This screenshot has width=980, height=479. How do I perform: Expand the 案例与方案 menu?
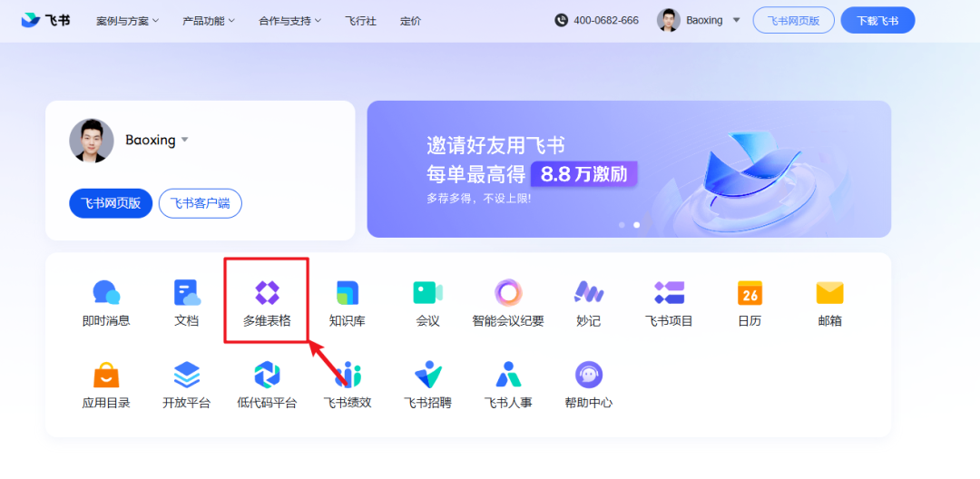pos(128,21)
